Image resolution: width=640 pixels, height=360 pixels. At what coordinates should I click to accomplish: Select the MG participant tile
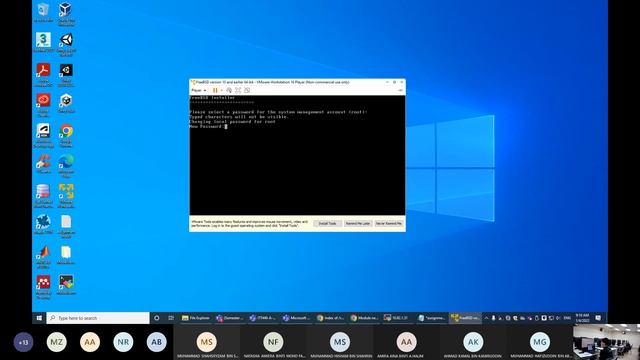(540, 342)
